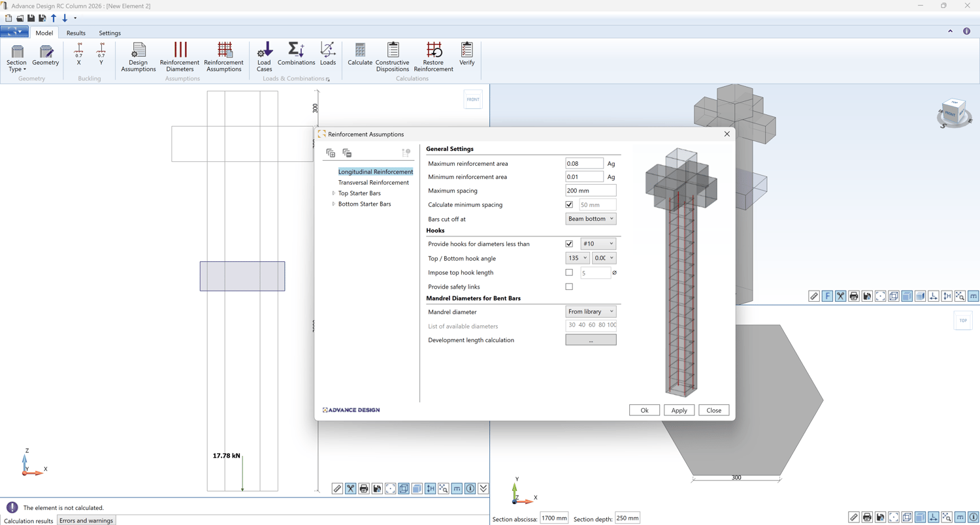Open Mandrel diameter dropdown

point(591,312)
